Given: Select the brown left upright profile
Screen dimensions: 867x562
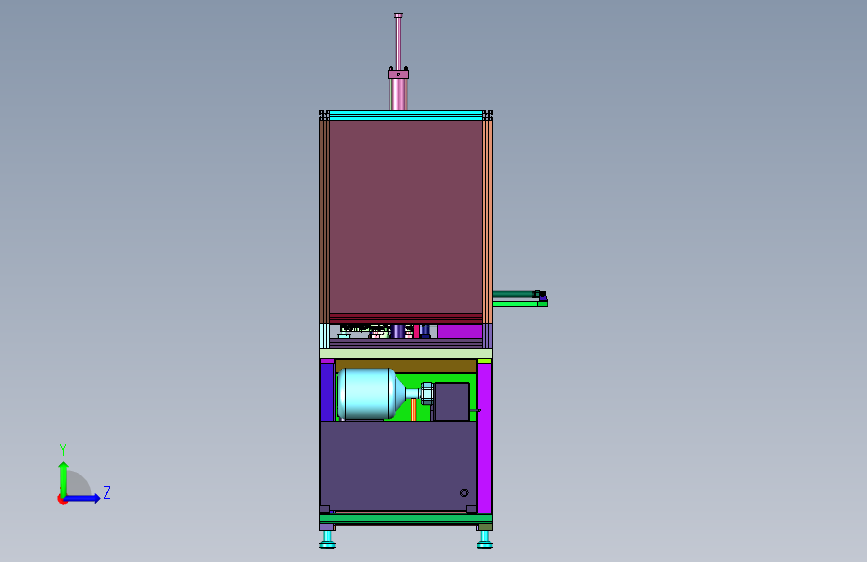Looking at the screenshot, I should tap(325, 221).
